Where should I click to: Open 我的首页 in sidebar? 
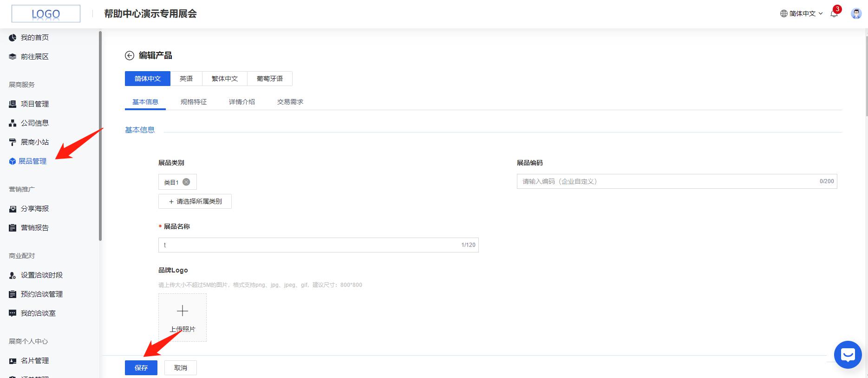point(34,38)
